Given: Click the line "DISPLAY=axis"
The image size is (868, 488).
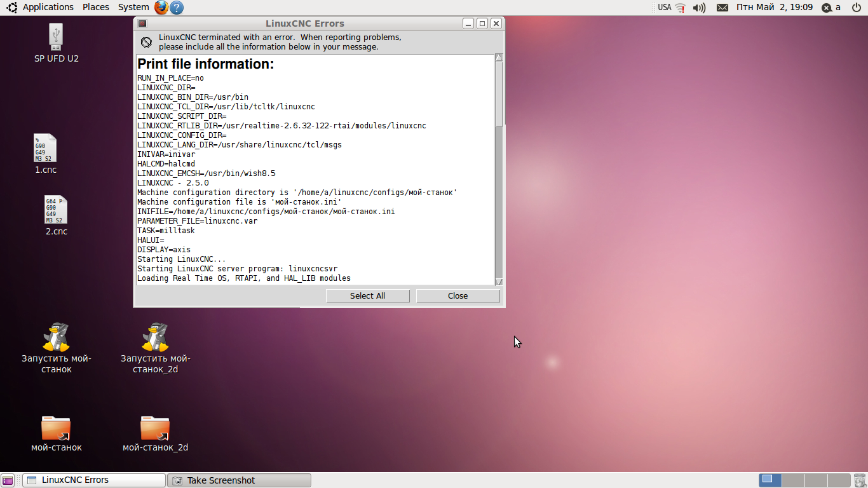Looking at the screenshot, I should coord(164,250).
